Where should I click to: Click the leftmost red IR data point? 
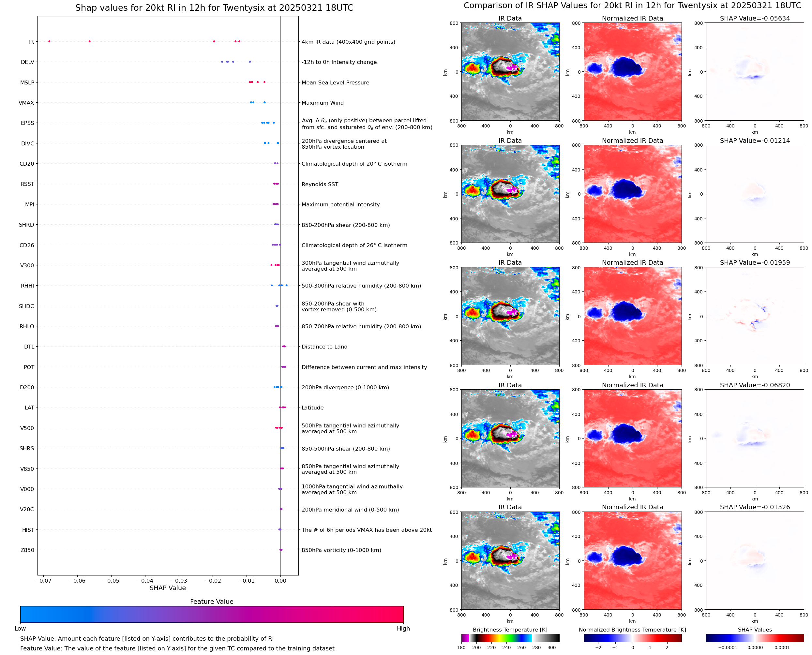click(50, 41)
